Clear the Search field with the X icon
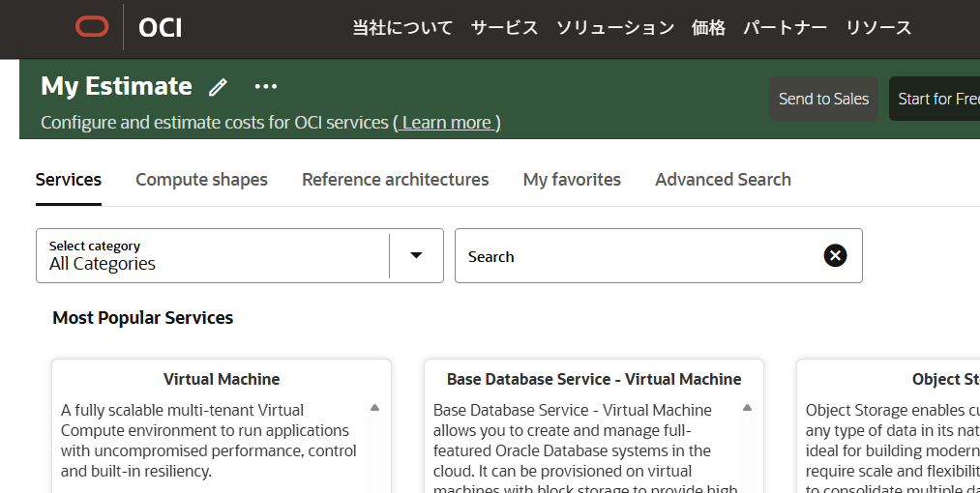The width and height of the screenshot is (980, 493). [835, 255]
